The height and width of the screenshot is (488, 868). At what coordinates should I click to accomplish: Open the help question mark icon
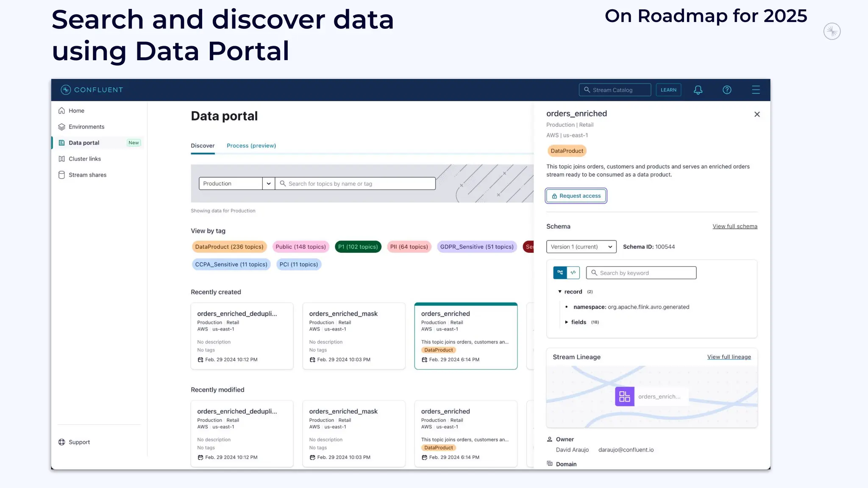click(727, 90)
